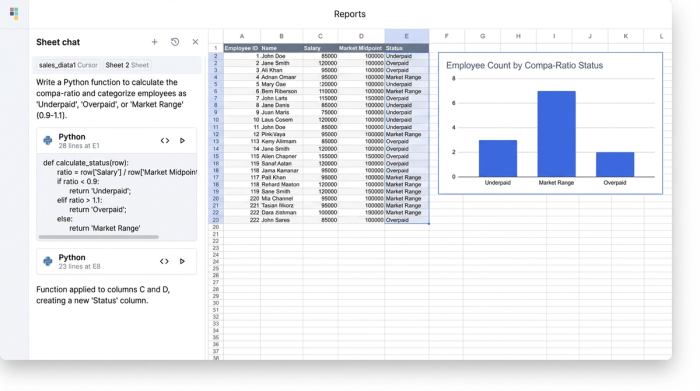Click the def calculate_status(row) code line
This screenshot has height=391, width=700.
click(x=86, y=163)
